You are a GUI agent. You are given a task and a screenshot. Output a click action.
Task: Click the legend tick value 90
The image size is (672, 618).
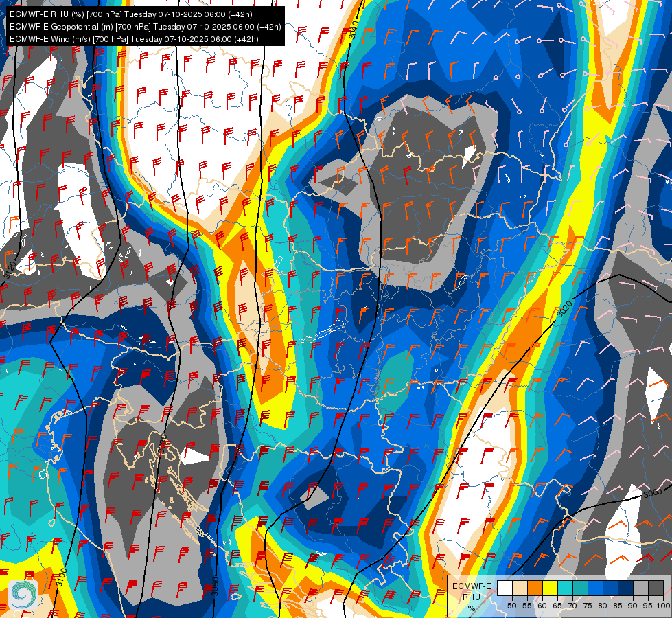click(x=633, y=606)
